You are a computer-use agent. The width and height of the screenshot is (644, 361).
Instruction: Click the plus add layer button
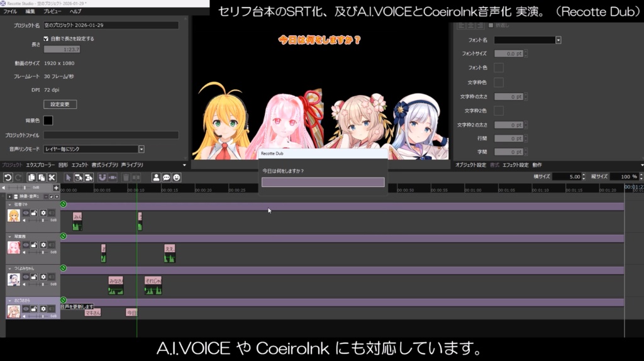pos(56,187)
